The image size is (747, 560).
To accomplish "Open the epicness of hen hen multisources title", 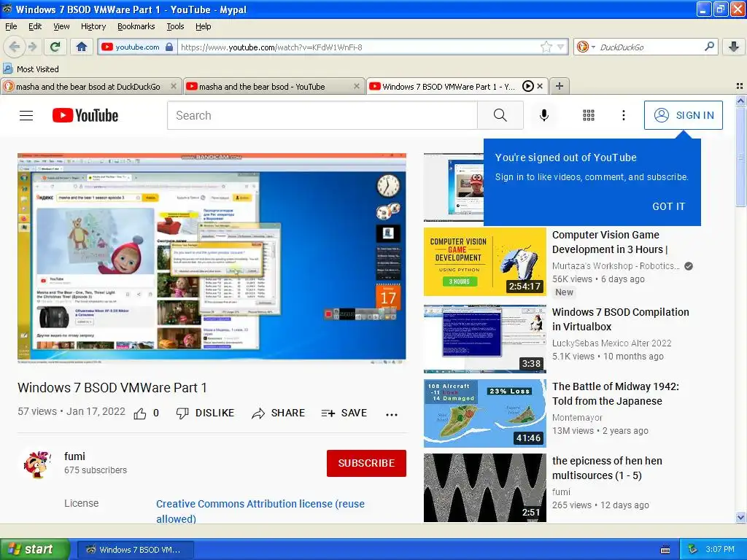I will coord(607,468).
